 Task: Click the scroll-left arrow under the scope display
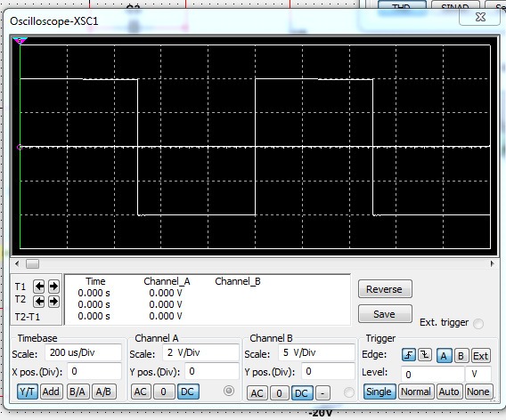click(17, 263)
